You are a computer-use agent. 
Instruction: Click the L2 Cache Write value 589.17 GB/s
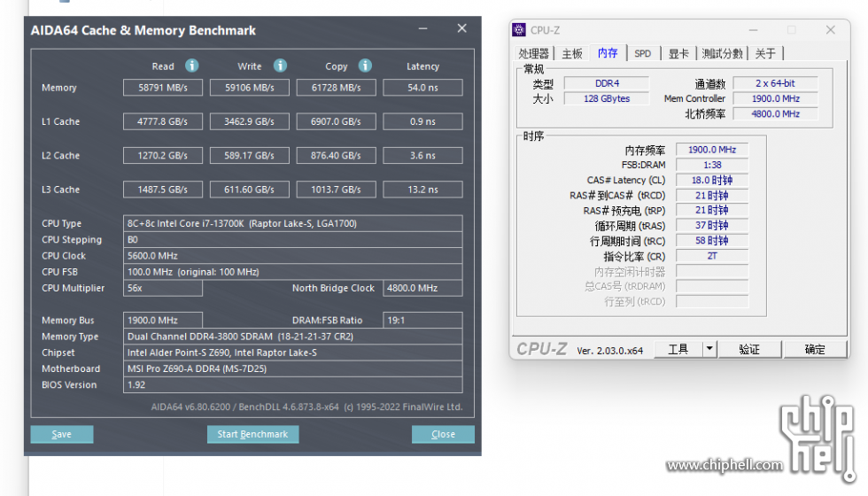[250, 156]
